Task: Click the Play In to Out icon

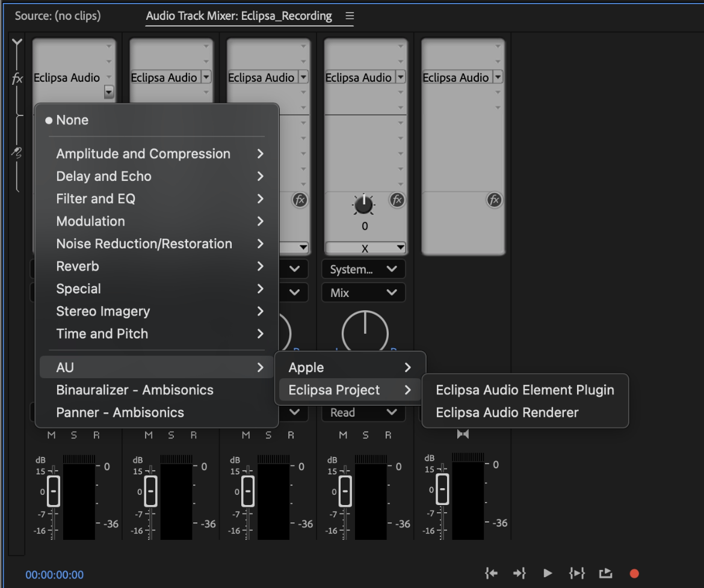Action: tap(576, 574)
